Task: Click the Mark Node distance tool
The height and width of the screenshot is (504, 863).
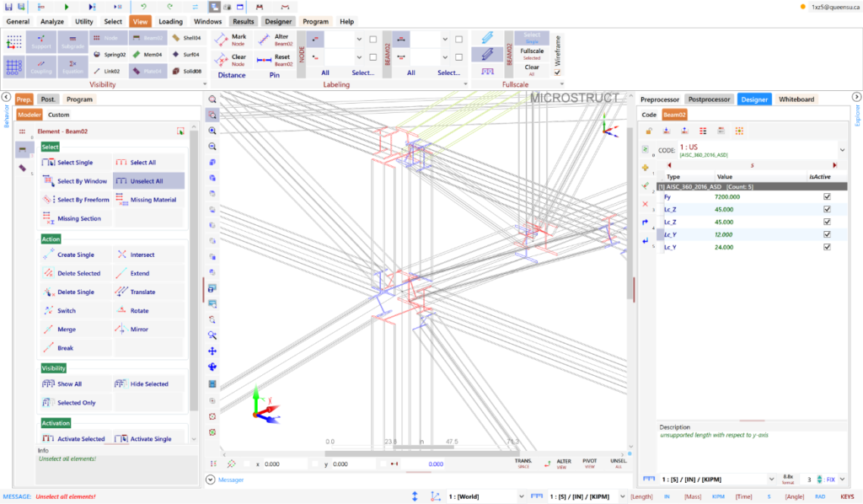Action: tap(228, 40)
